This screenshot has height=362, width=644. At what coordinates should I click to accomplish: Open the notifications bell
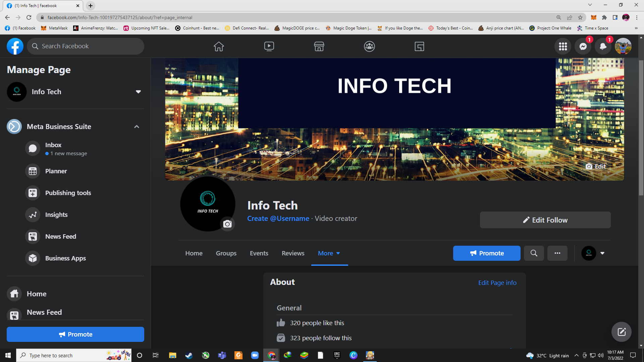pos(603,46)
